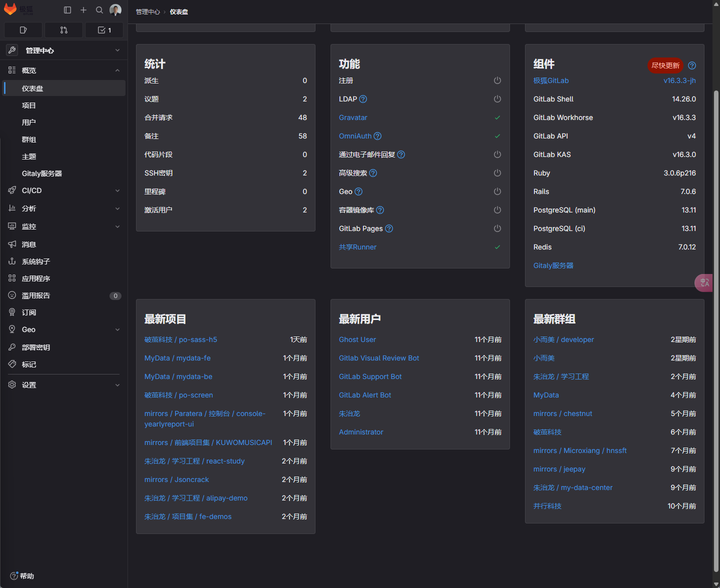The height and width of the screenshot is (588, 720).
Task: Click the 共享Runner enabled checkmark
Action: pyautogui.click(x=497, y=247)
